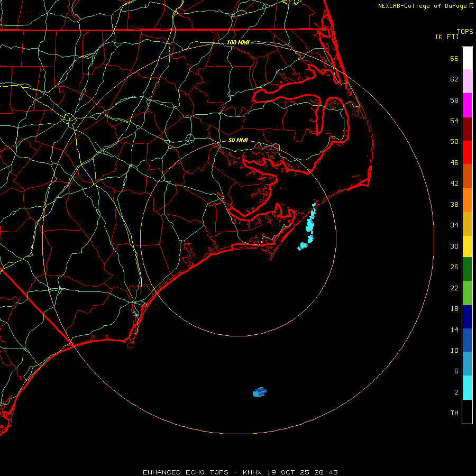Click the '50' legend label
Viewport: 476px width, 476px height.
click(x=454, y=141)
